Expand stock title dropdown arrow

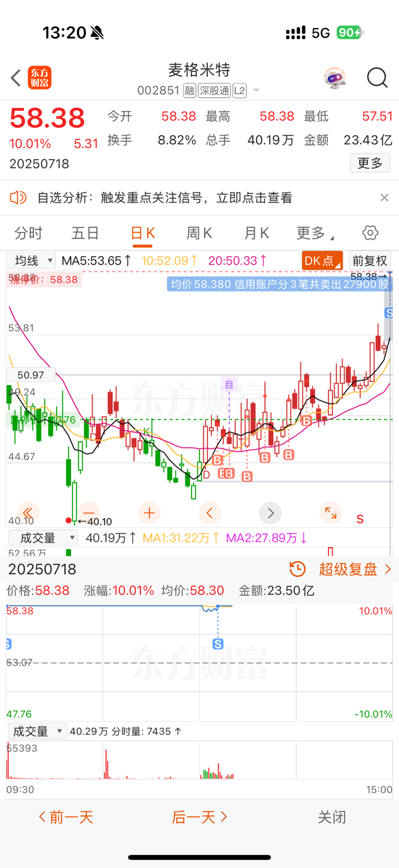tap(256, 91)
